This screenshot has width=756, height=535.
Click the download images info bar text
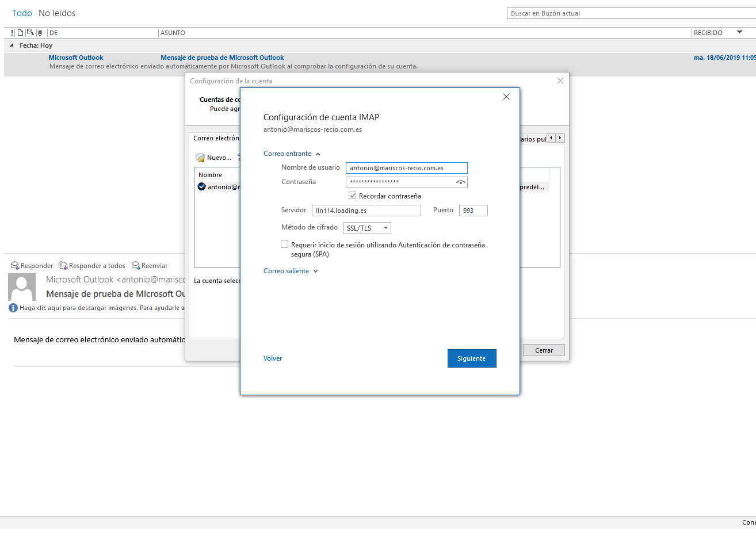pyautogui.click(x=102, y=308)
